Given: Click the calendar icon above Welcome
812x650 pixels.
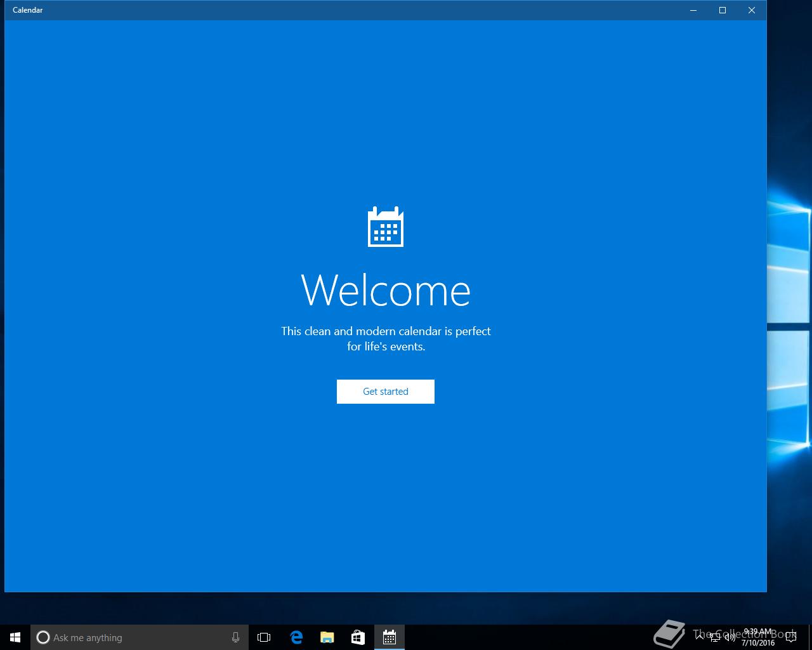Looking at the screenshot, I should (x=386, y=227).
